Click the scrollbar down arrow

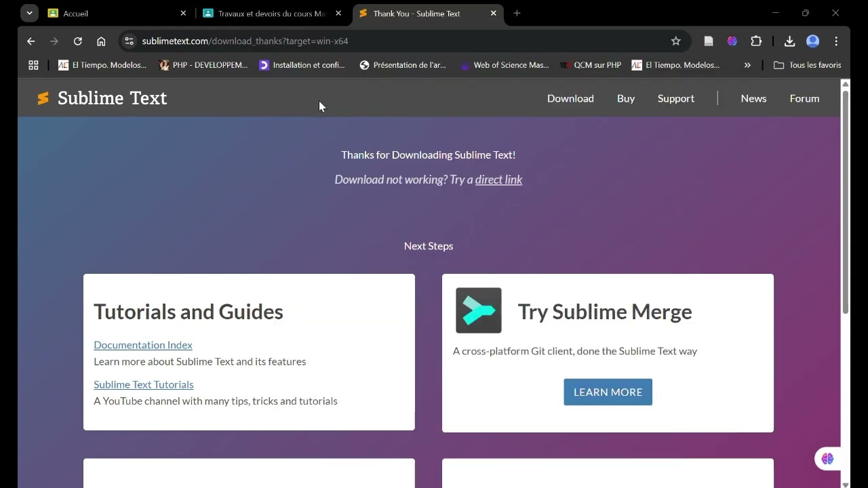click(846, 484)
